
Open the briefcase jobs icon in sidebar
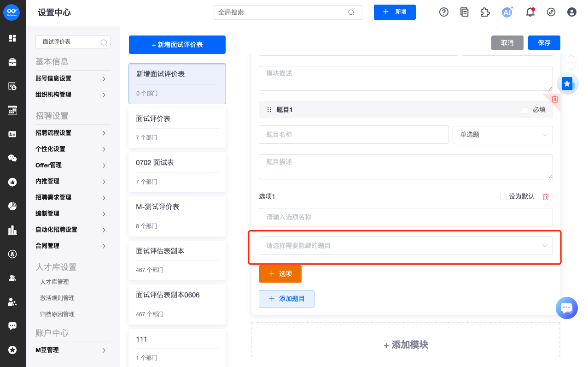(x=12, y=62)
